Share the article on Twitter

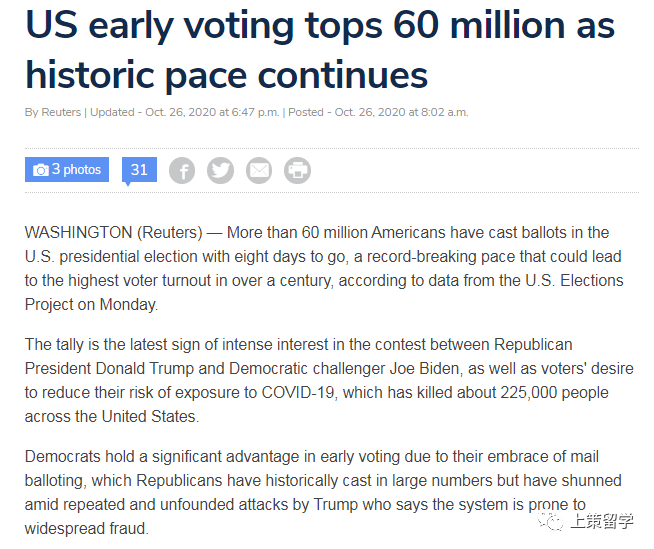[221, 171]
